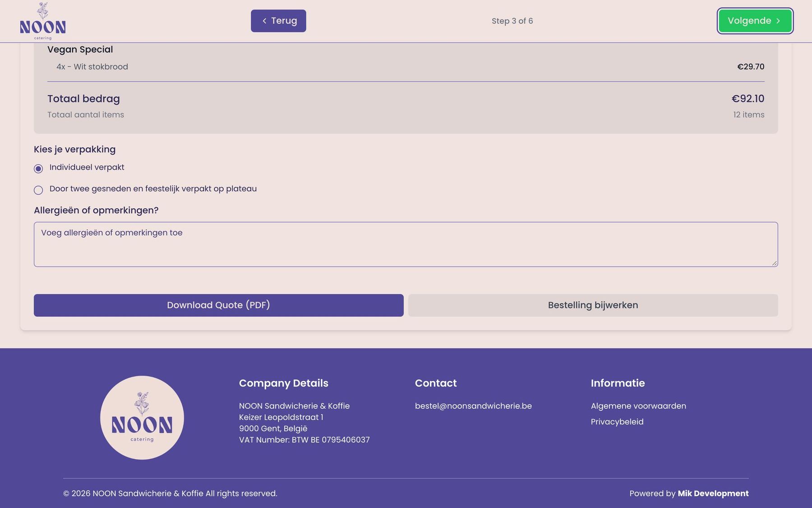Click Bestelling bijwerken button
The image size is (812, 508).
pyautogui.click(x=593, y=305)
